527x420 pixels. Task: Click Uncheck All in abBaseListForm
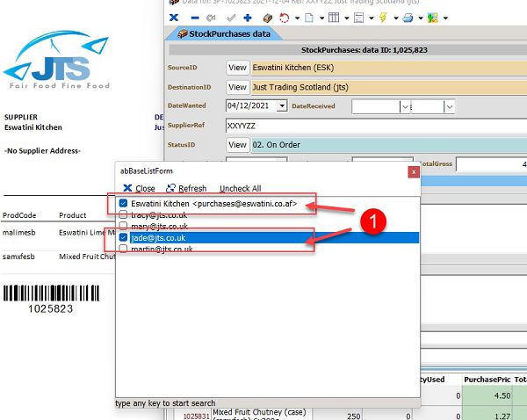241,188
